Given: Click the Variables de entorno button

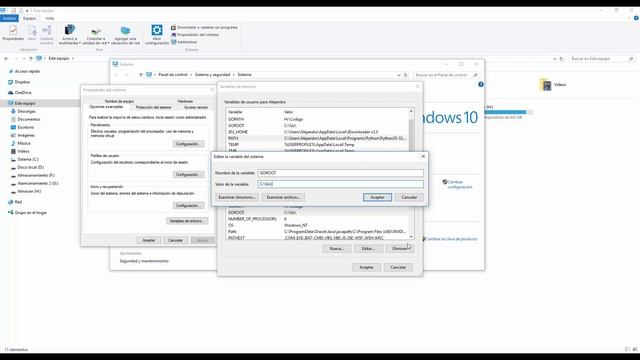Looking at the screenshot, I should tap(187, 221).
